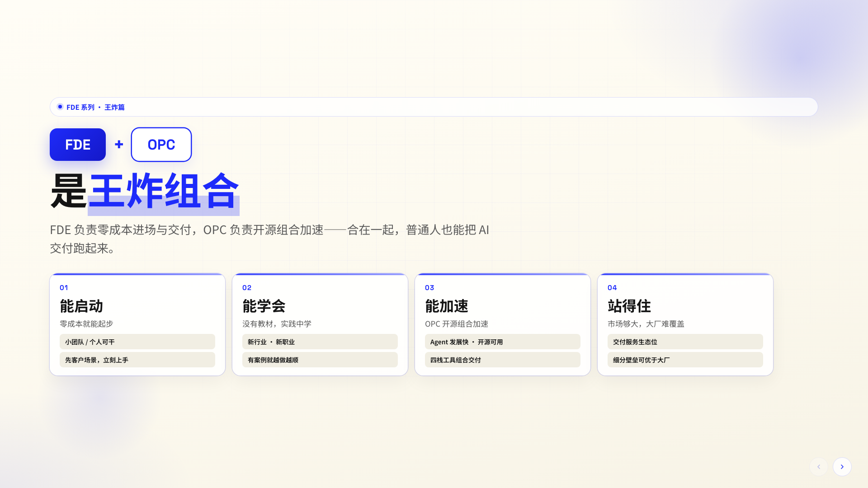The image size is (868, 488).
Task: Select the 小团队 / 个人可干 tag
Action: (x=137, y=342)
